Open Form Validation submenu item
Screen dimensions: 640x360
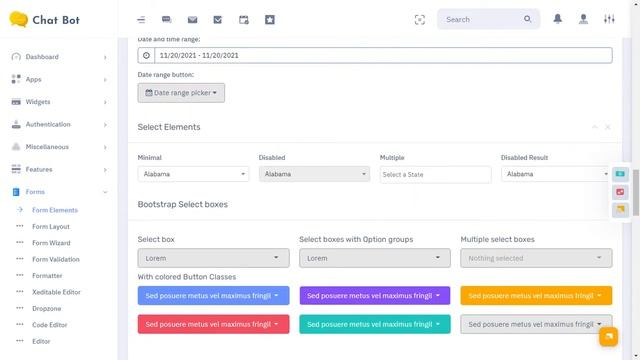tap(56, 259)
